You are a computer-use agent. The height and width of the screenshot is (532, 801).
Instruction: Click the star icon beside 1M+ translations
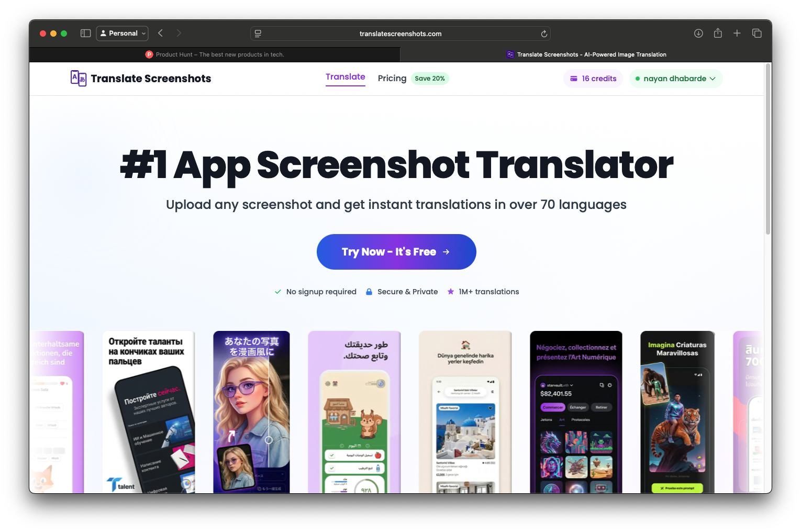tap(451, 292)
